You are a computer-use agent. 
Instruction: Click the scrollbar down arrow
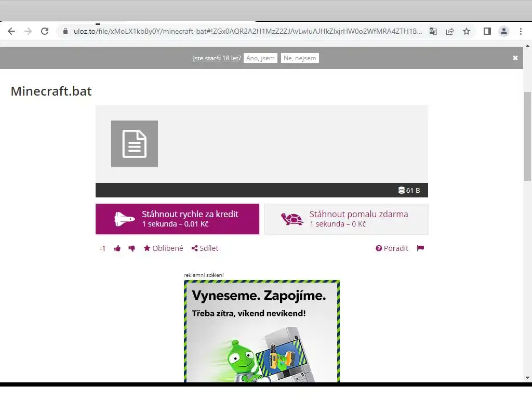528,378
